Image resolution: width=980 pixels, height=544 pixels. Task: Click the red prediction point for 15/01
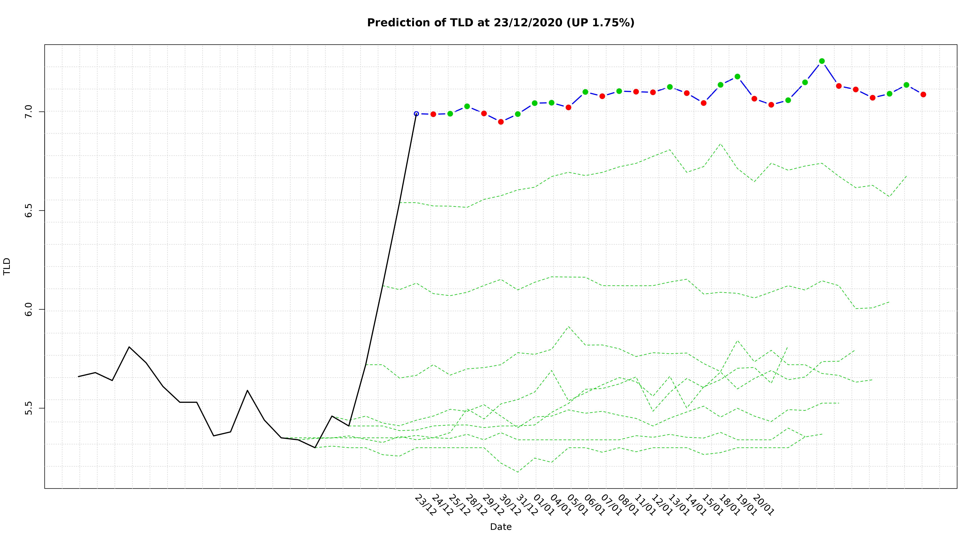coord(703,103)
